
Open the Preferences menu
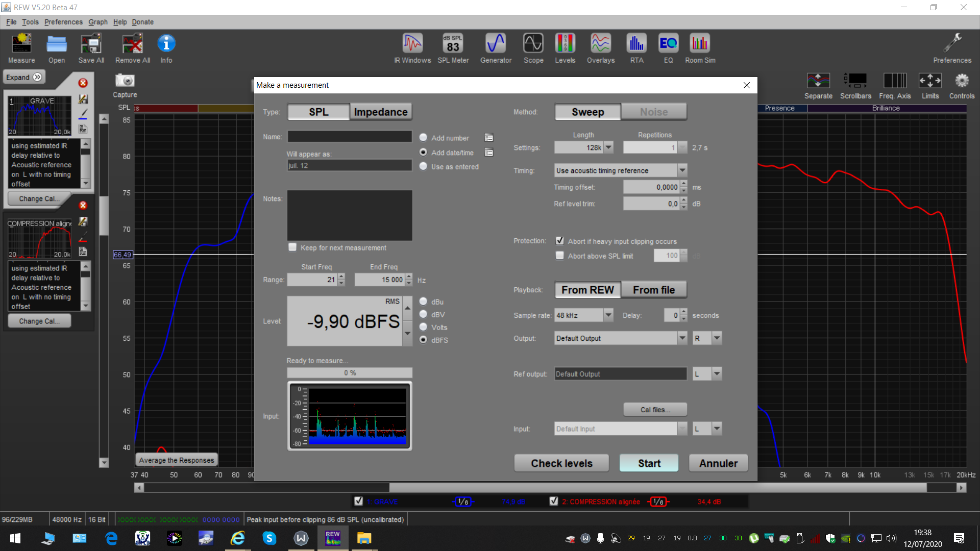(x=63, y=22)
